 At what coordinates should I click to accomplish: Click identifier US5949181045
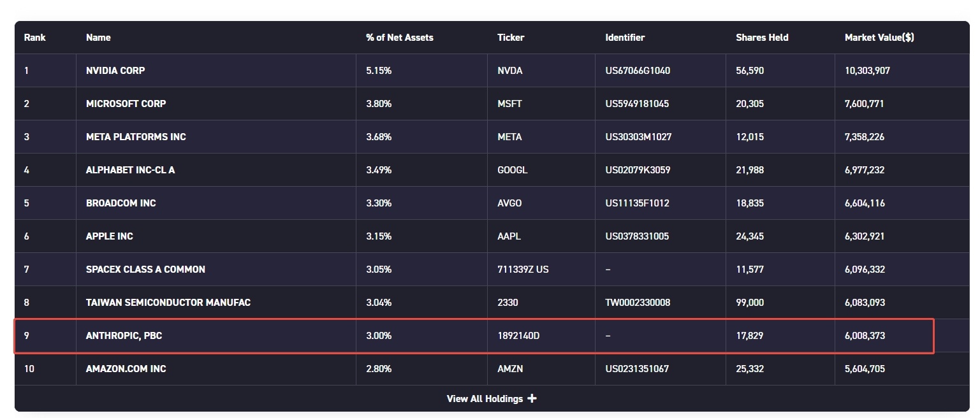coord(637,104)
